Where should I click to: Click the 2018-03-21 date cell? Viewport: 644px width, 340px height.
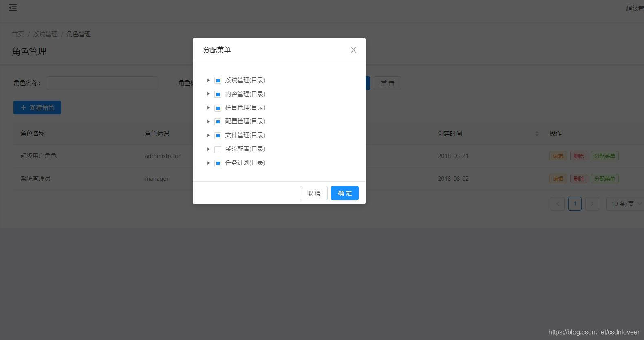(x=453, y=156)
